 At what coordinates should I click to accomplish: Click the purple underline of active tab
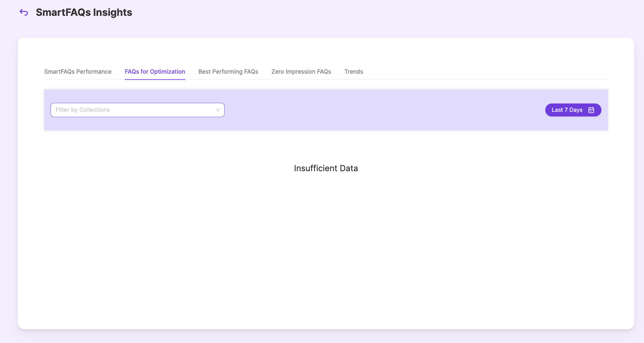tap(155, 80)
